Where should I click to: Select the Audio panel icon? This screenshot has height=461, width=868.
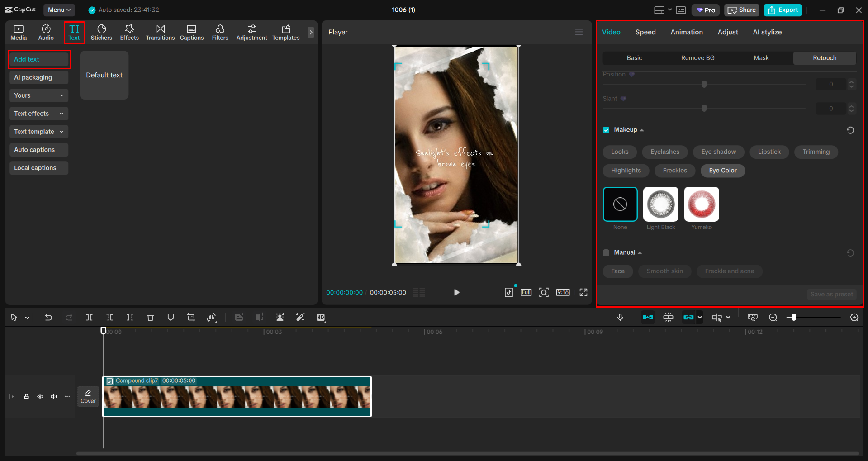[46, 32]
